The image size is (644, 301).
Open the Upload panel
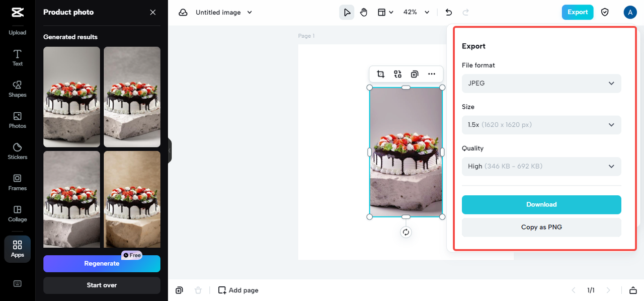(17, 32)
